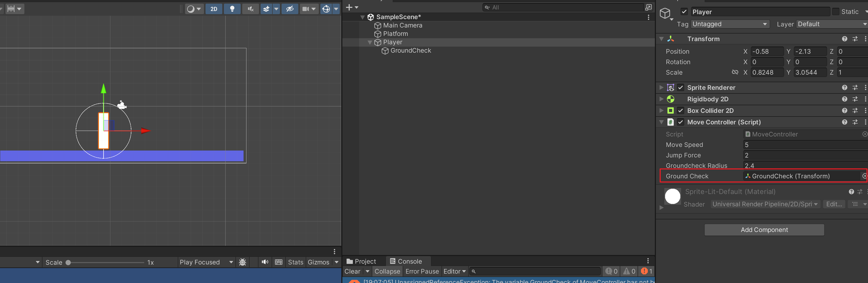This screenshot has height=283, width=868.
Task: Toggle the Static checkbox
Action: pos(836,12)
